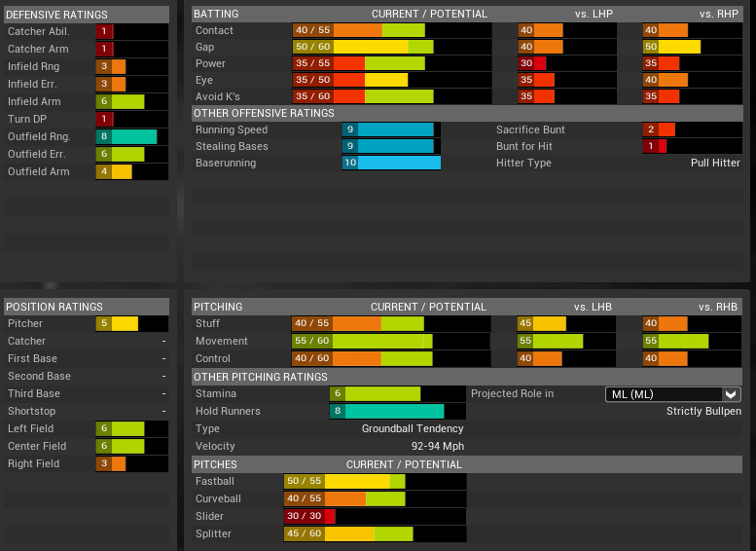Click the Strictly Bullpen role text

(703, 411)
